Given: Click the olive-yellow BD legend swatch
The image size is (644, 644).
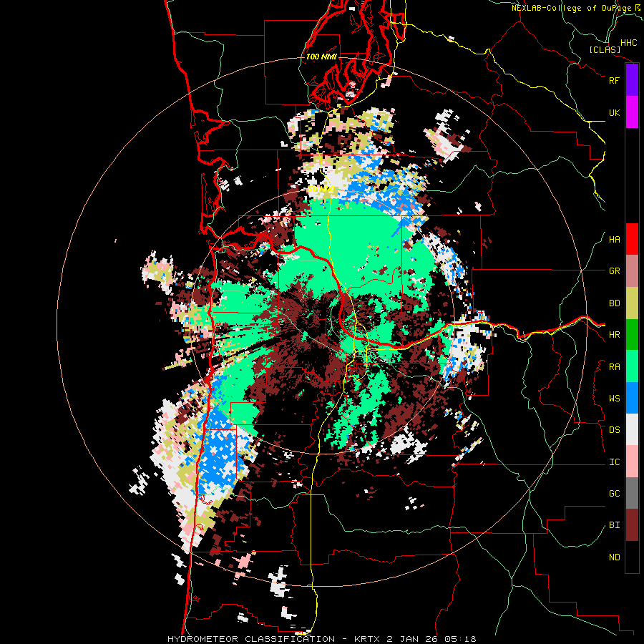Looking at the screenshot, I should click(x=632, y=303).
